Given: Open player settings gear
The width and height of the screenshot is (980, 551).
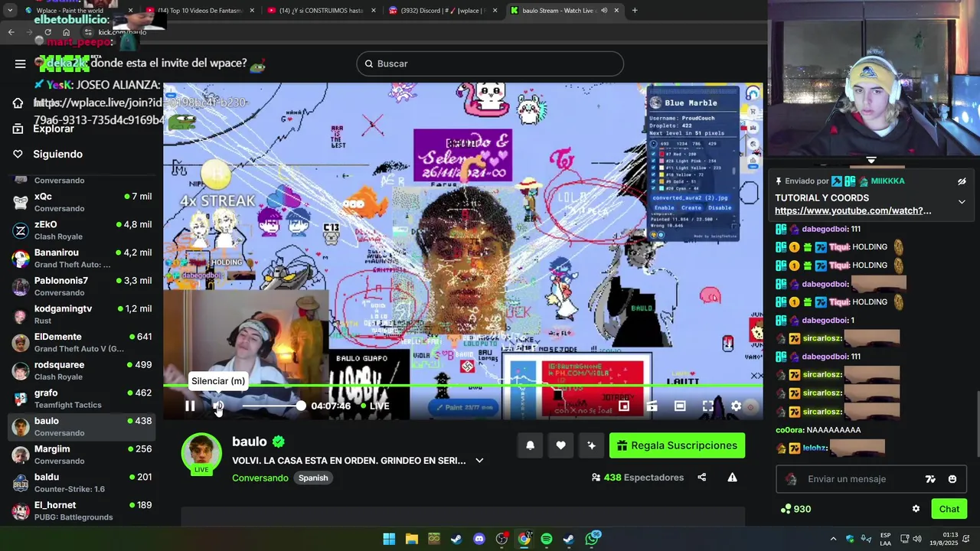Looking at the screenshot, I should pyautogui.click(x=736, y=406).
